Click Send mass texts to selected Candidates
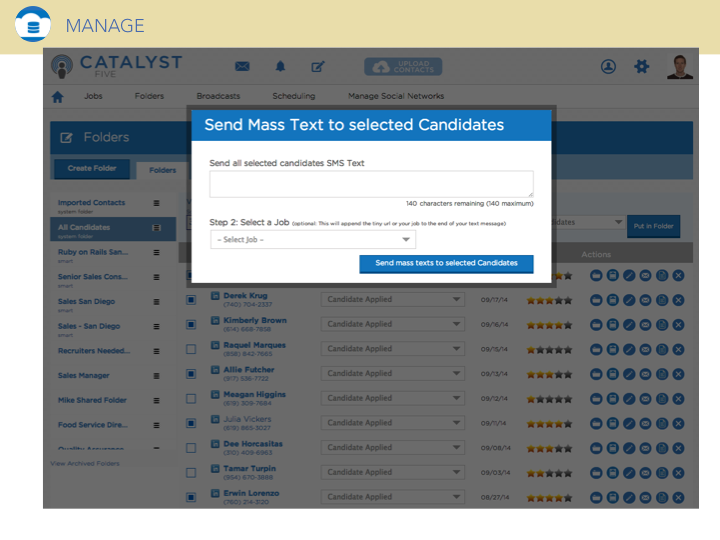This screenshot has height=540, width=720. tap(446, 263)
